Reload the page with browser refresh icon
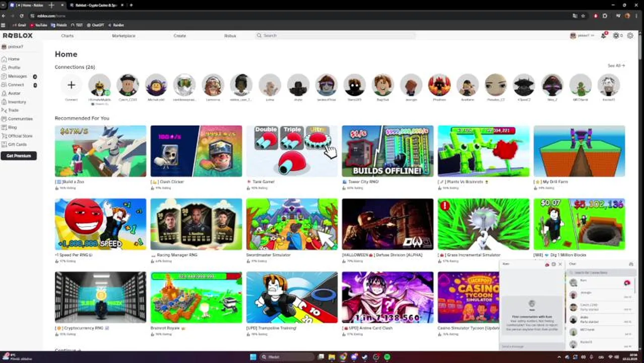Screen dimensions: 644x363 click(22, 16)
